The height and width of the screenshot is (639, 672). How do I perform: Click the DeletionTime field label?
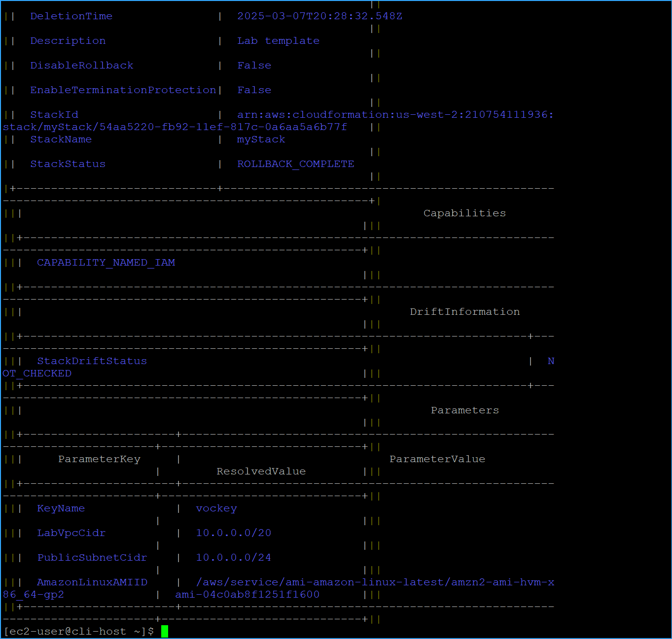coord(71,16)
